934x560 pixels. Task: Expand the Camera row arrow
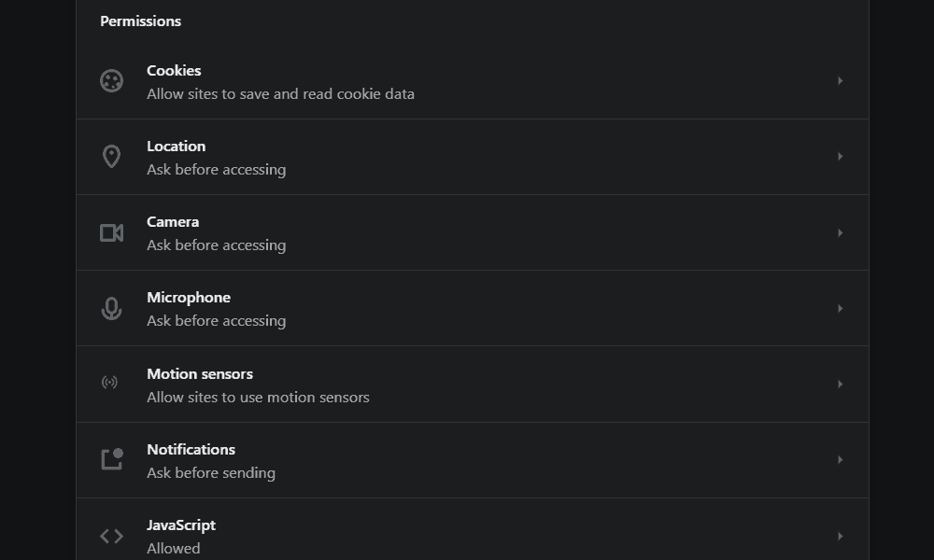(841, 232)
